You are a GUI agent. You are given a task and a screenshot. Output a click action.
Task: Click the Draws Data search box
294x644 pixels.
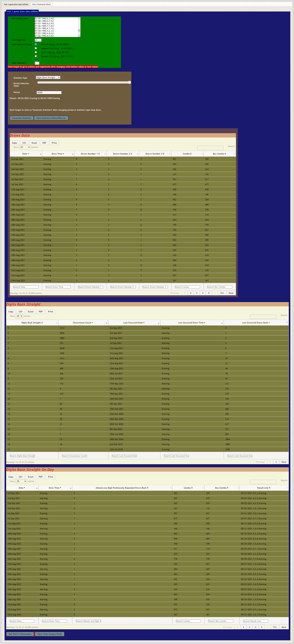click(x=210, y=148)
